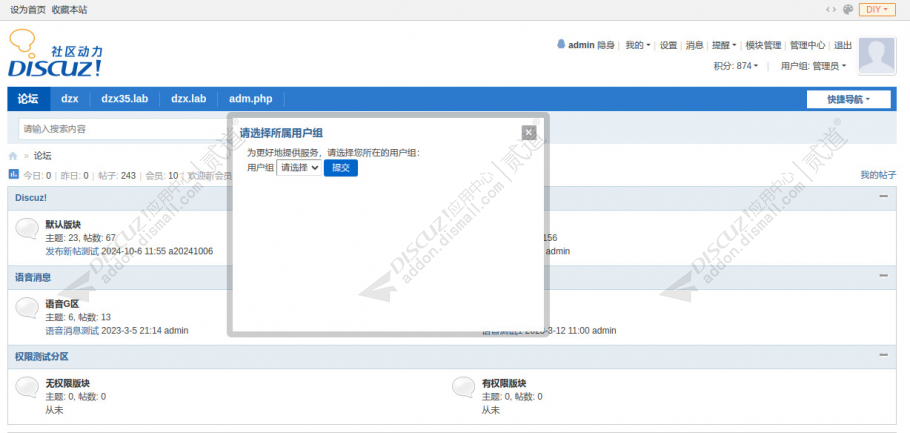Click the admin user avatar image
This screenshot has width=910, height=433.
pos(876,55)
